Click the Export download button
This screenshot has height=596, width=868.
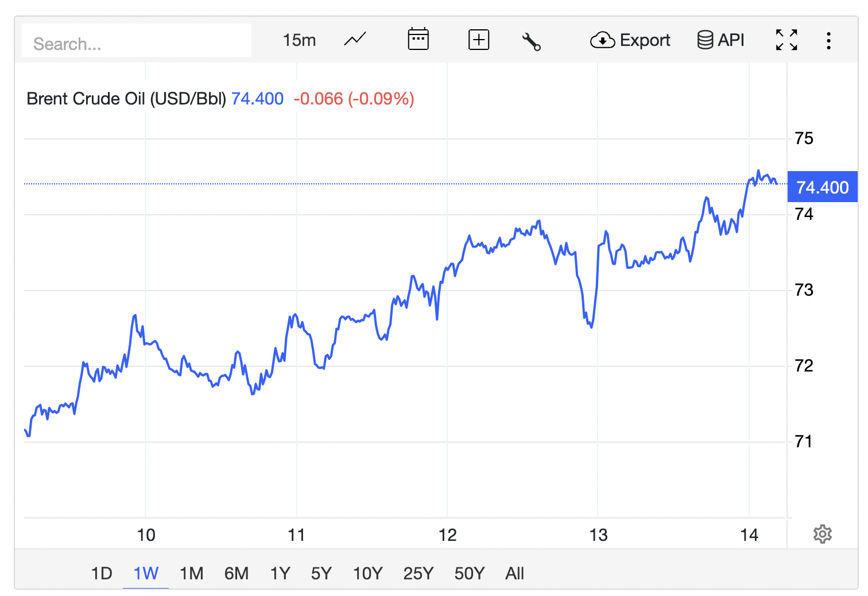(630, 40)
